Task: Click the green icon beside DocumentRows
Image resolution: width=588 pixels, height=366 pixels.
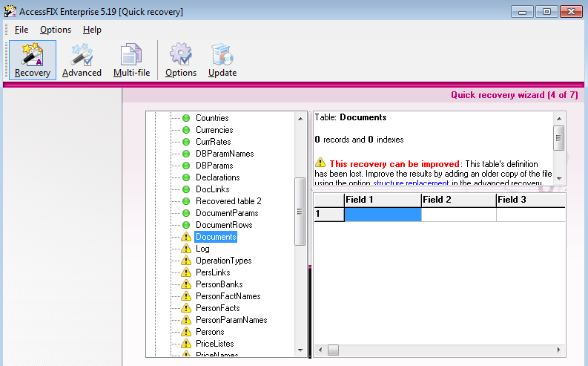Action: (186, 225)
